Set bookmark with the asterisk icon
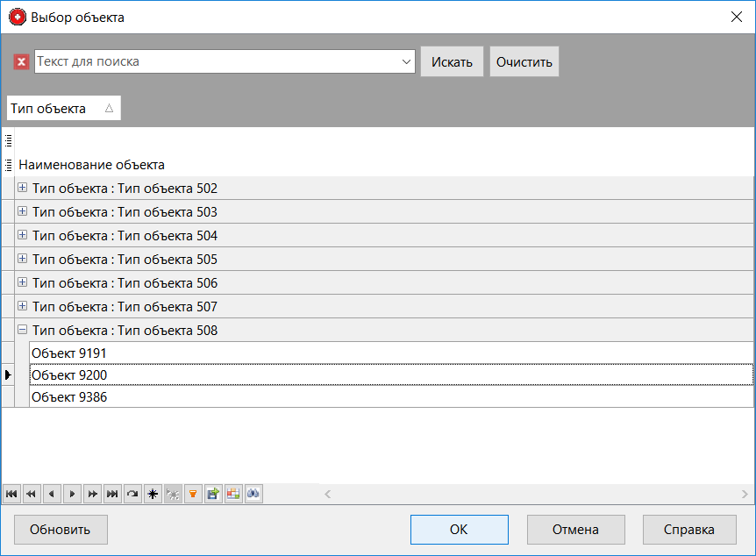 [153, 494]
